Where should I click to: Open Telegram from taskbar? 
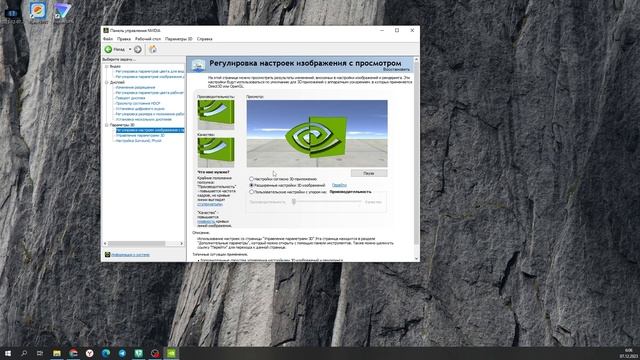[122, 353]
